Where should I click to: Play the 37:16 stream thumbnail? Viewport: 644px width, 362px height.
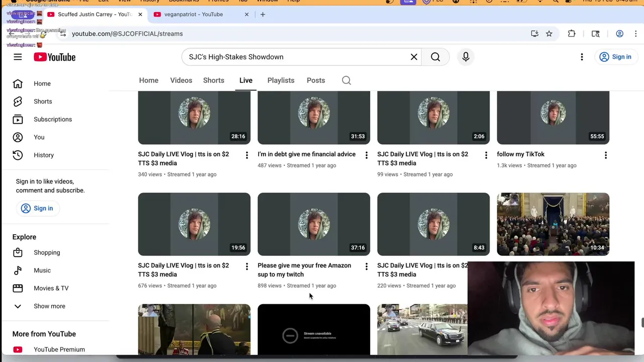314,224
